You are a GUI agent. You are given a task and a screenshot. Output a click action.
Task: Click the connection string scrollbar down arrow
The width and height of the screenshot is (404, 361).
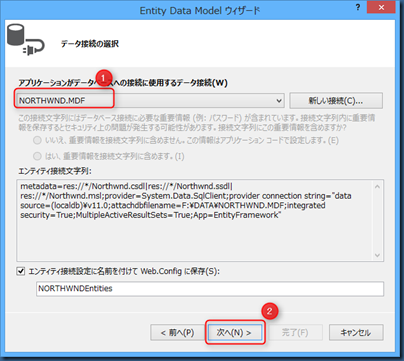click(x=378, y=255)
